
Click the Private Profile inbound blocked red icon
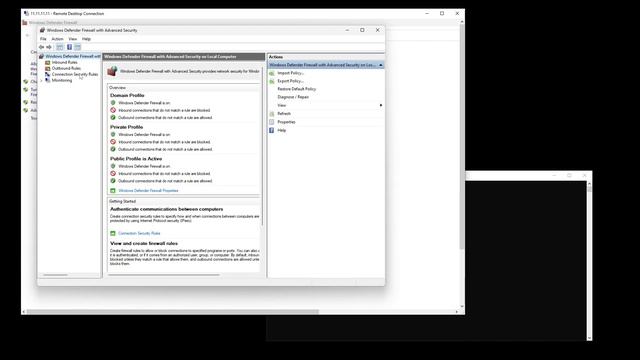pyautogui.click(x=113, y=142)
